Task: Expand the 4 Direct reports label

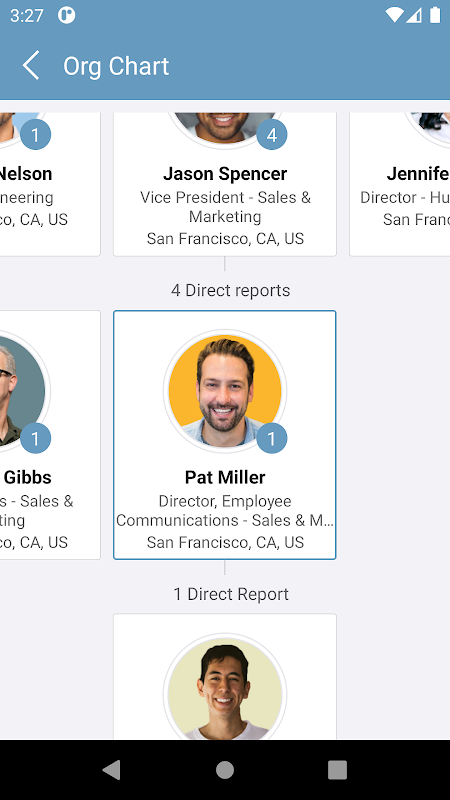Action: pyautogui.click(x=231, y=290)
